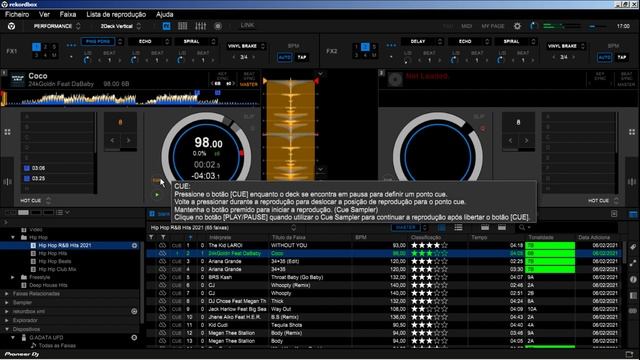Assign FX1 to master channel M
640x360 pixels.
pyautogui.click(x=54, y=55)
